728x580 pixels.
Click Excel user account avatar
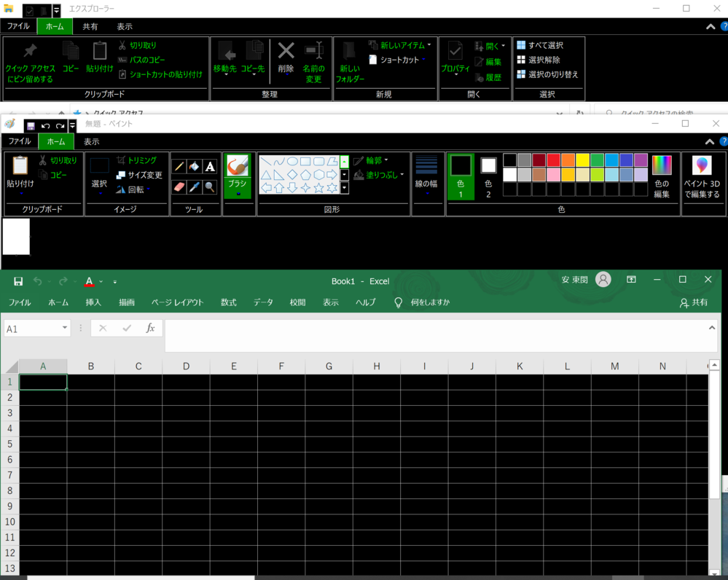[x=603, y=280]
